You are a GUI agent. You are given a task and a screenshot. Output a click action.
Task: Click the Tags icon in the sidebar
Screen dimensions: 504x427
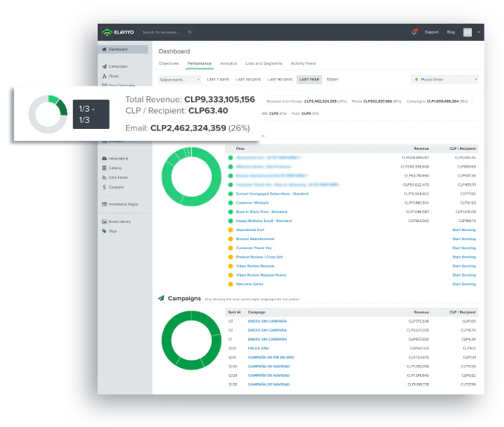[x=104, y=231]
